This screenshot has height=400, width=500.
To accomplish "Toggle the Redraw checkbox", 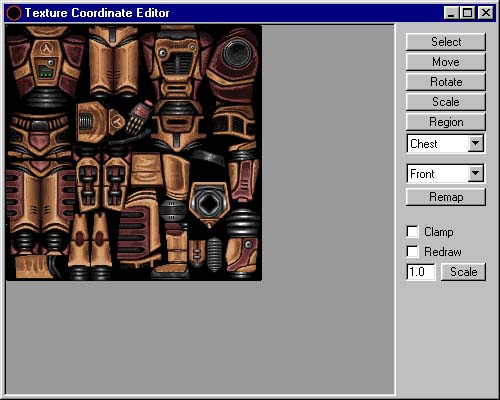I will (413, 251).
